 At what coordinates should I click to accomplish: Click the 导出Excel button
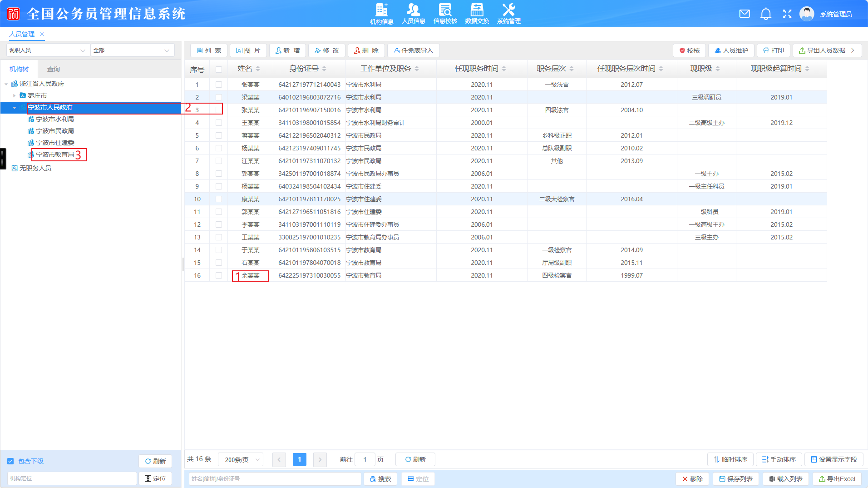(x=837, y=479)
